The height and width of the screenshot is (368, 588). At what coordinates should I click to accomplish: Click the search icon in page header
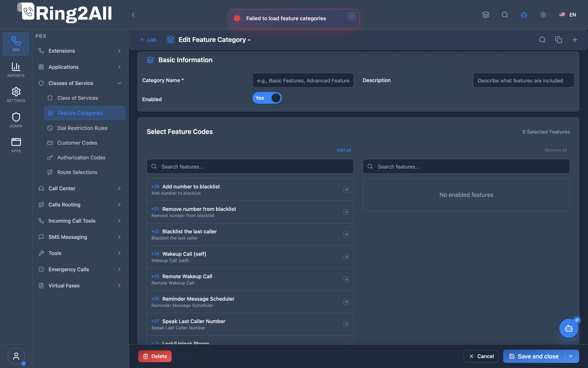click(x=542, y=40)
